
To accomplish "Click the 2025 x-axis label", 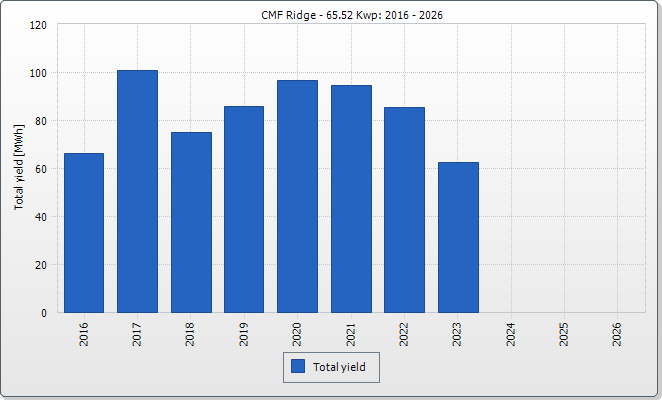I will pyautogui.click(x=564, y=334).
